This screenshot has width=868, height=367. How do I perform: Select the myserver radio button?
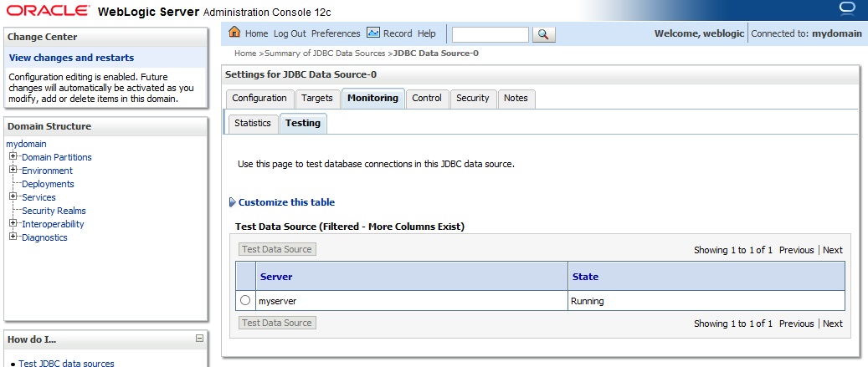pyautogui.click(x=245, y=301)
